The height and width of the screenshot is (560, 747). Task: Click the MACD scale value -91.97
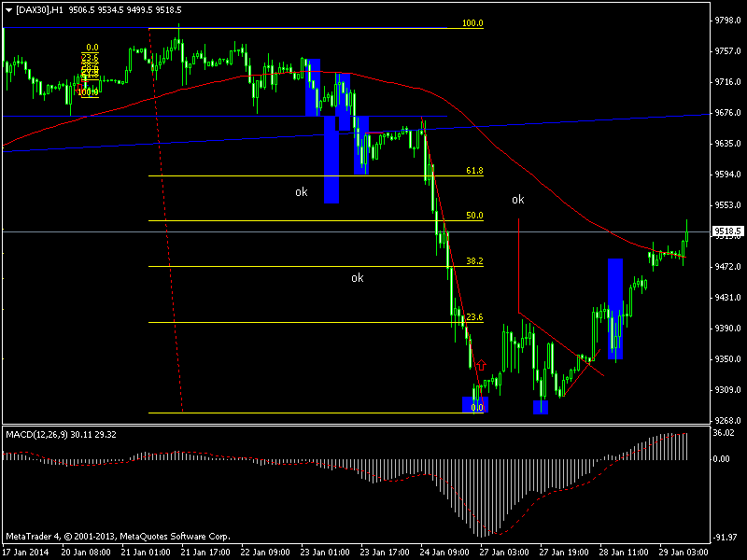coord(721,537)
